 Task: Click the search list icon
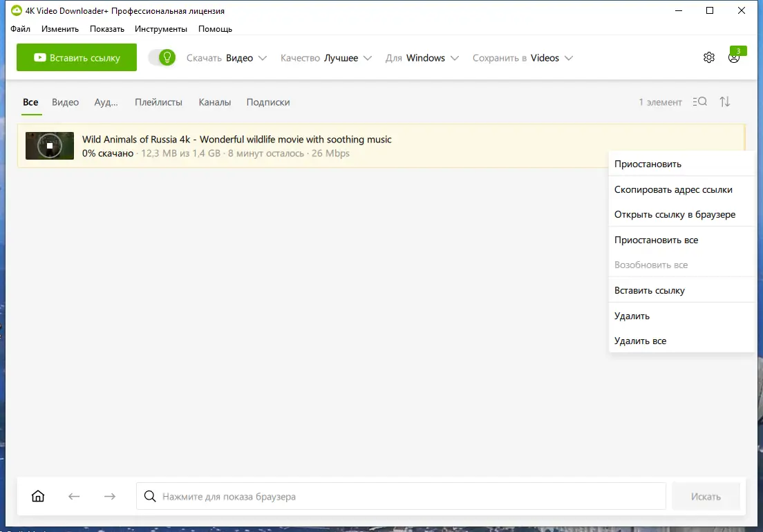[699, 102]
